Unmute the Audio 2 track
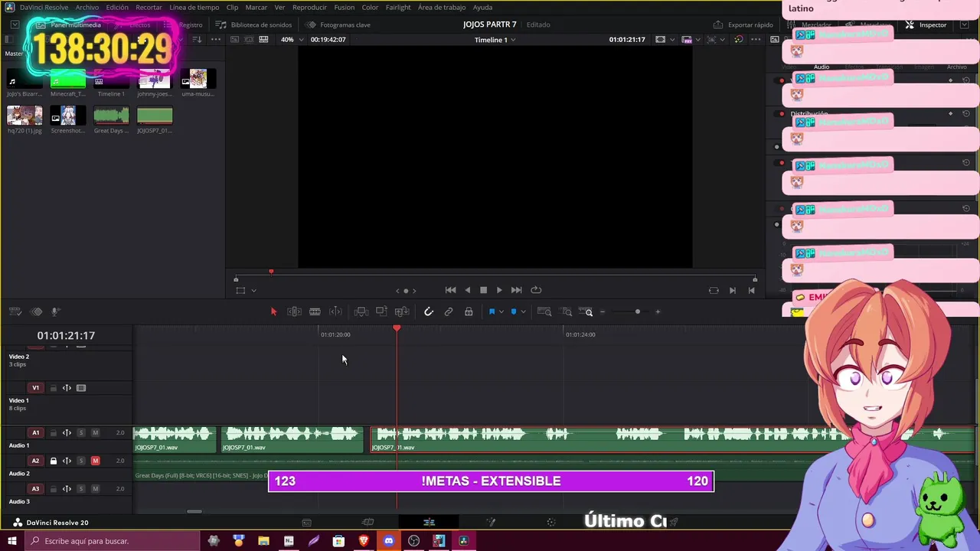Screen dimensions: 980x551 point(95,461)
